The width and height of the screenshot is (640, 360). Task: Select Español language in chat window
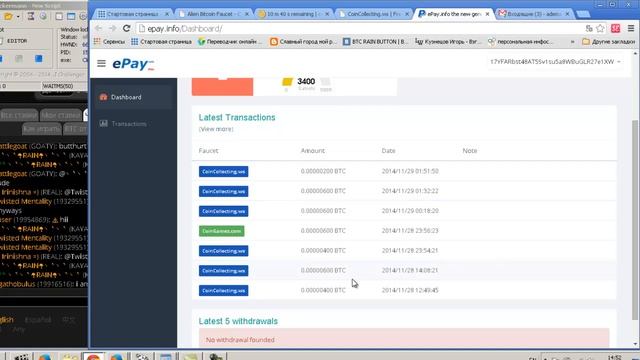pyautogui.click(x=38, y=320)
